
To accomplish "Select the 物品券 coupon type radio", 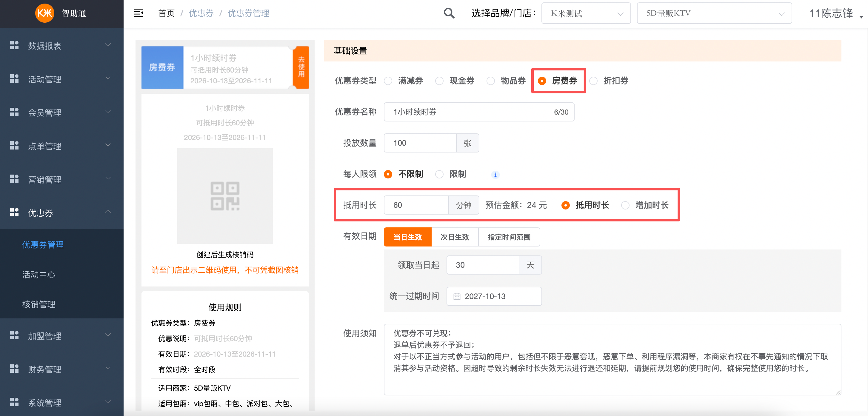I will 491,81.
